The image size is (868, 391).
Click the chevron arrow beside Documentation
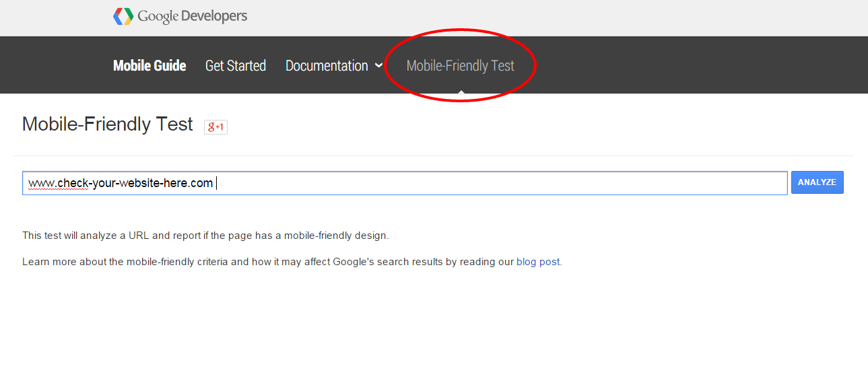(378, 65)
